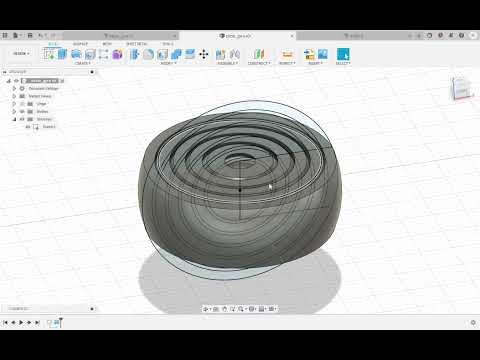Open the CONSTRUCT menu dropdown
This screenshot has width=480, height=360.
pyautogui.click(x=259, y=63)
